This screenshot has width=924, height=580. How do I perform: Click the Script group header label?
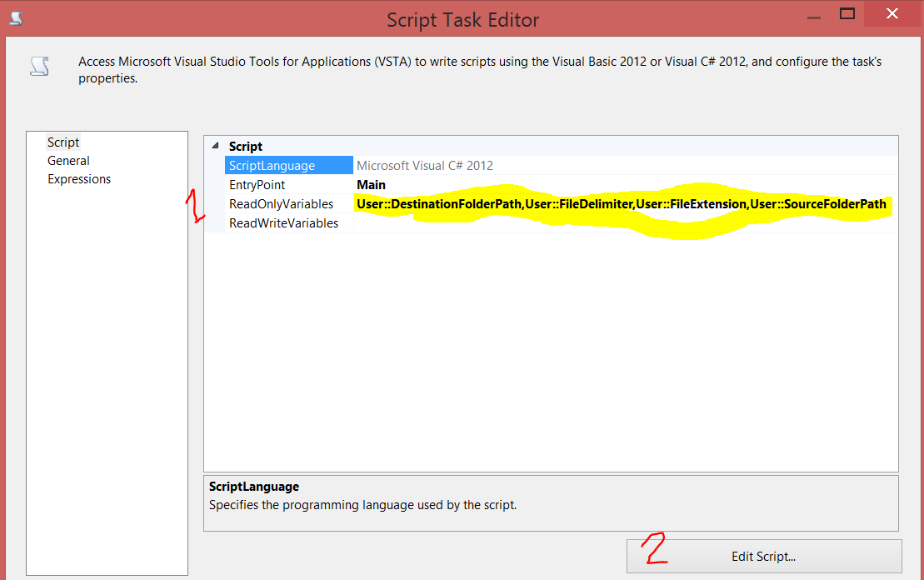click(246, 146)
